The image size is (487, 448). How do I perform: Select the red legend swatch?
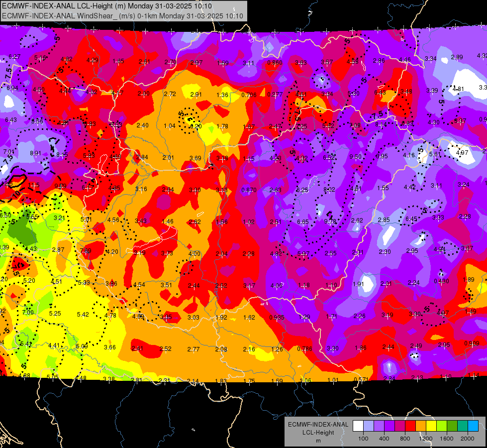pos(410,426)
